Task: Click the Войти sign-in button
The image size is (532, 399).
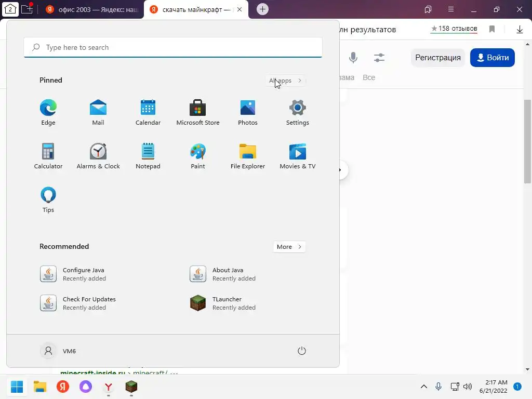Action: [x=493, y=58]
